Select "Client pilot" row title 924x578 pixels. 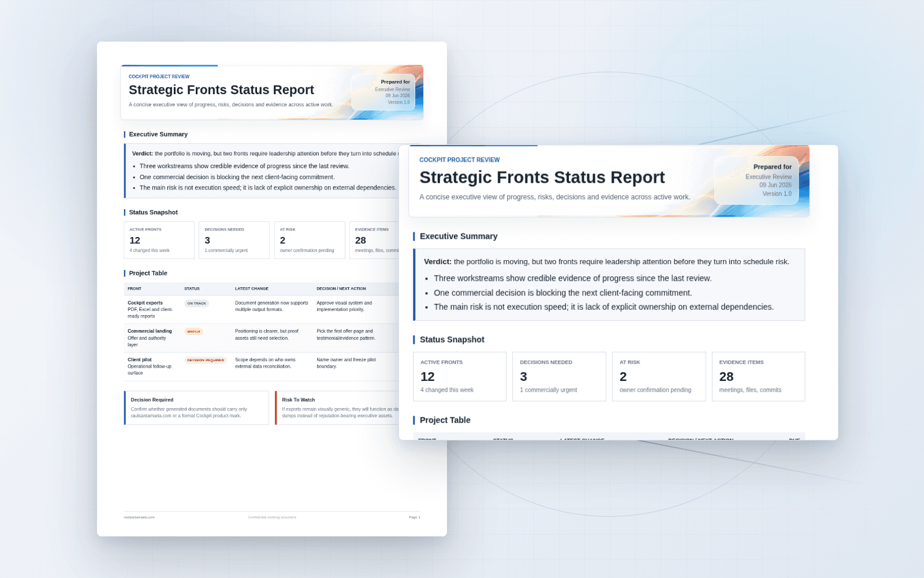tap(140, 360)
